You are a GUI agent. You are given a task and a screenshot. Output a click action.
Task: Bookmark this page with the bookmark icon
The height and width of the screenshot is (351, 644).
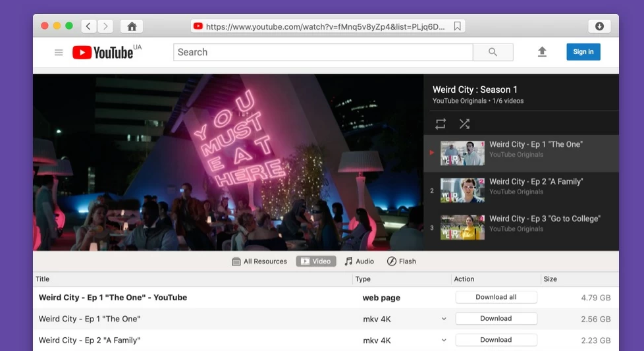pos(457,26)
